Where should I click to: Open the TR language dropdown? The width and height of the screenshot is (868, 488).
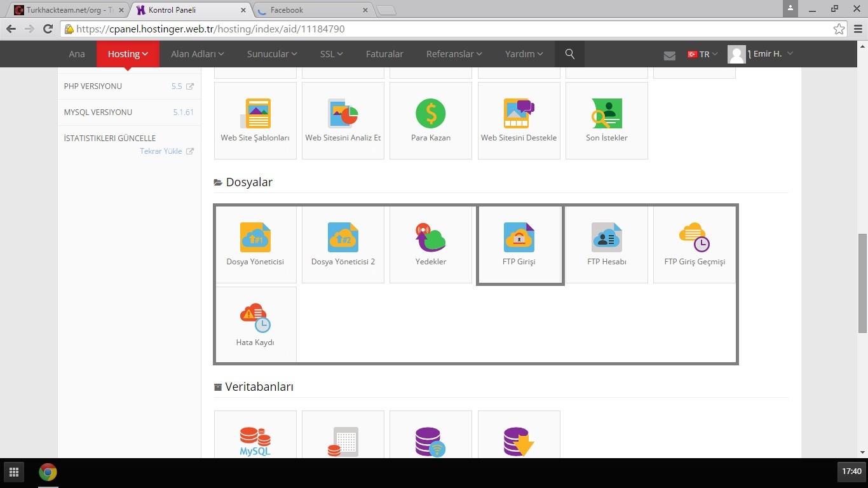[x=703, y=55]
